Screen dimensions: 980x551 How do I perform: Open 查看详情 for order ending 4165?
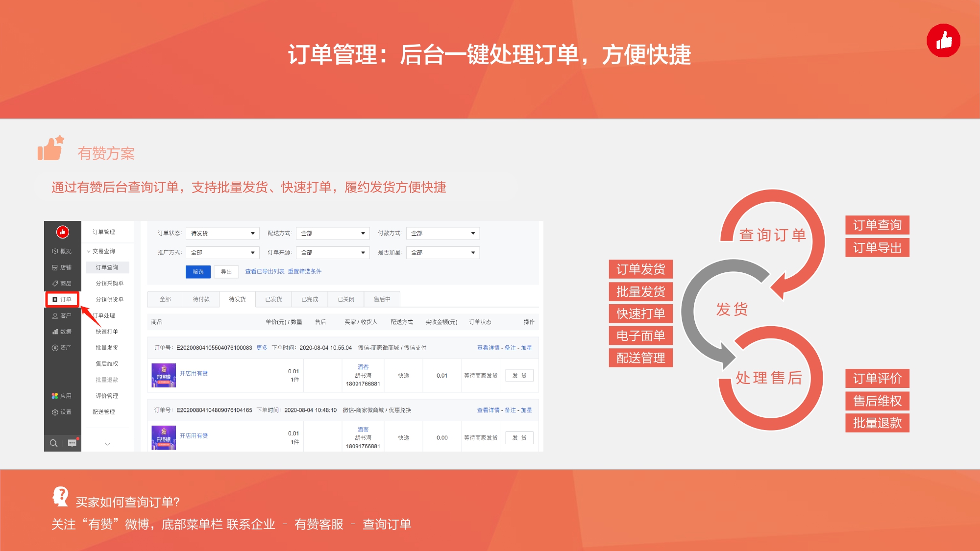pos(489,410)
